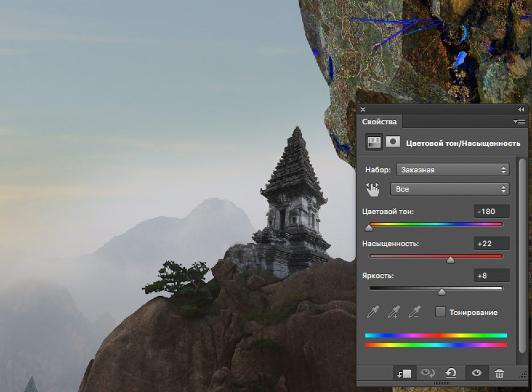532x392 pixels.
Task: Enable the Тонирование checkbox
Action: pyautogui.click(x=441, y=312)
